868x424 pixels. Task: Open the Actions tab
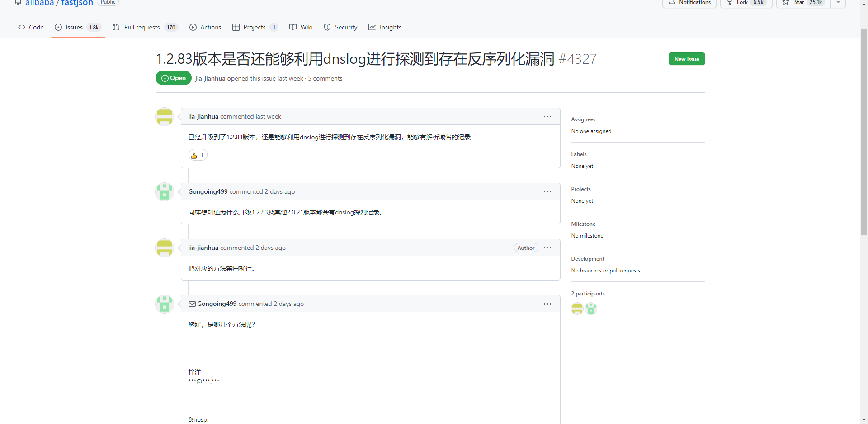pos(205,28)
